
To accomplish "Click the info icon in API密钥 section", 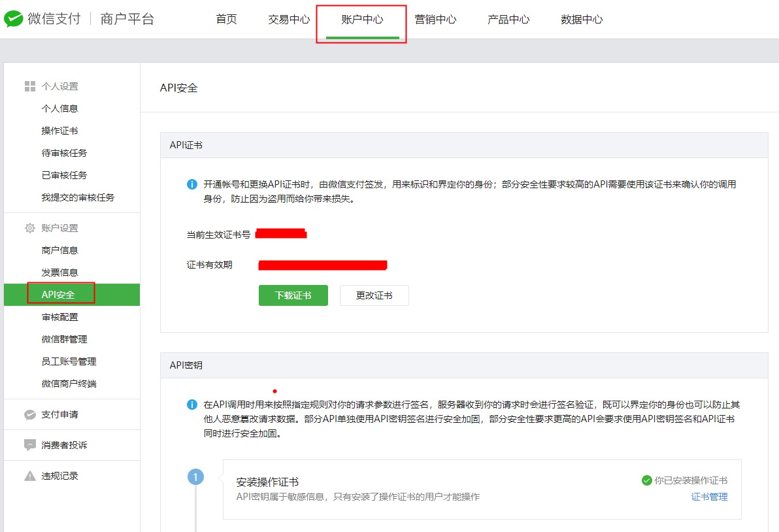I will (191, 405).
